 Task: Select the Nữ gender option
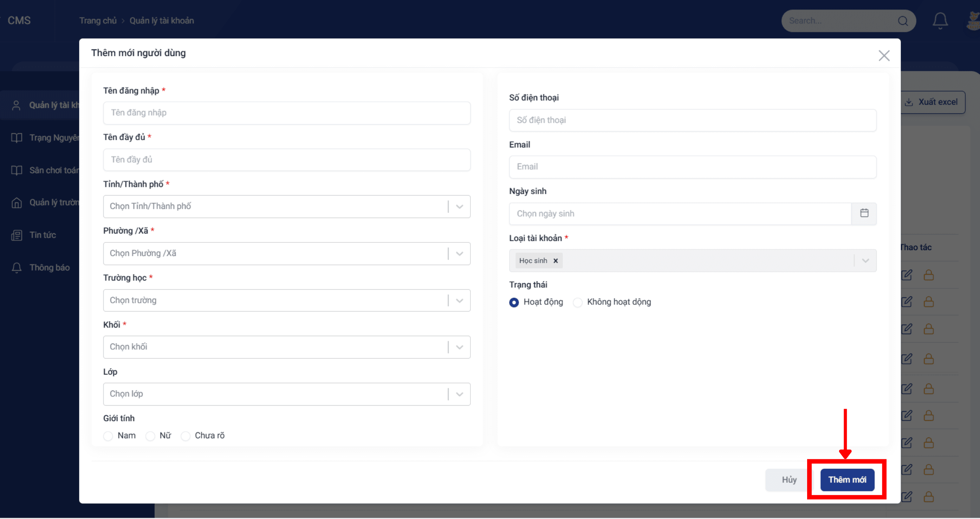pos(150,436)
